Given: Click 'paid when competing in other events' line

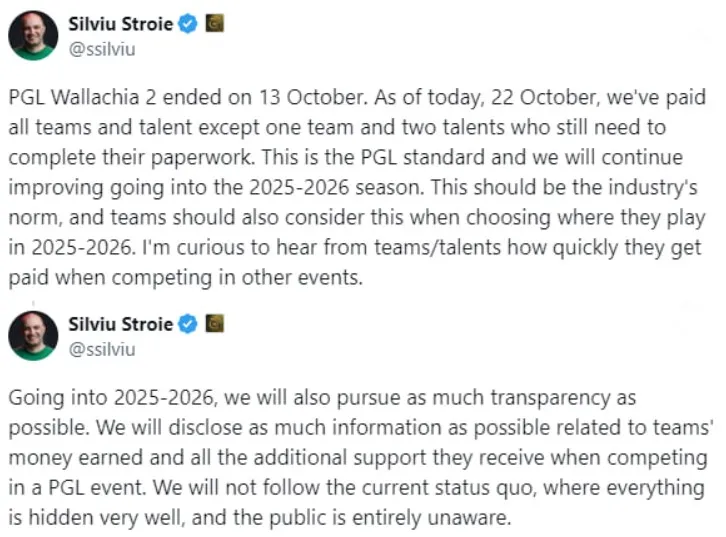Looking at the screenshot, I should [x=185, y=278].
